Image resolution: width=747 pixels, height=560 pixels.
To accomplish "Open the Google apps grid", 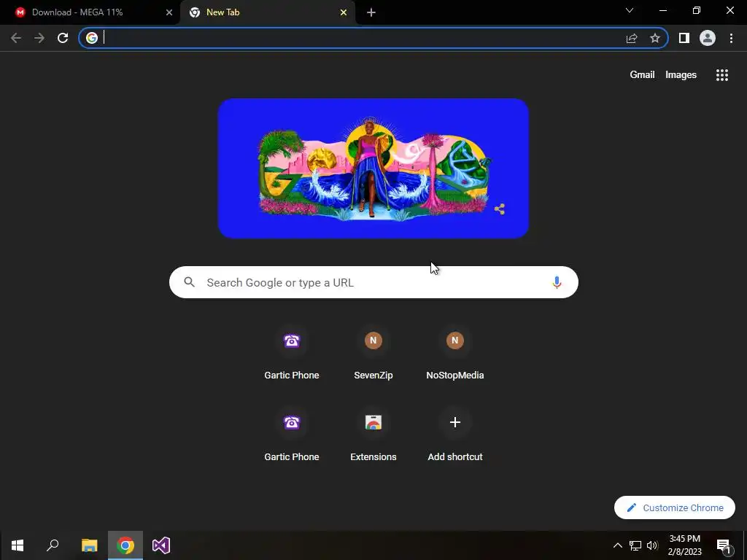I will click(722, 75).
